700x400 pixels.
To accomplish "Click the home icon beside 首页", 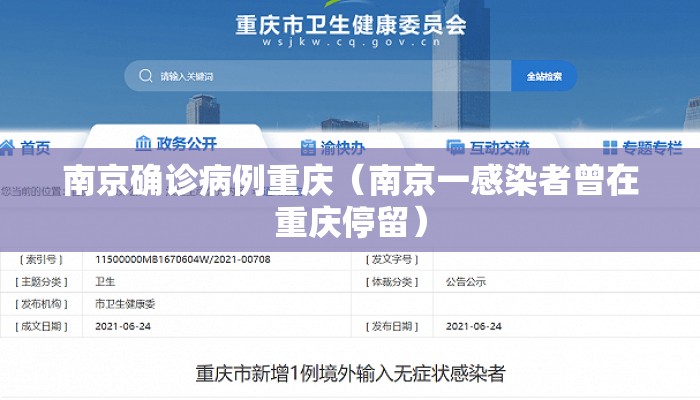I will coord(7,147).
